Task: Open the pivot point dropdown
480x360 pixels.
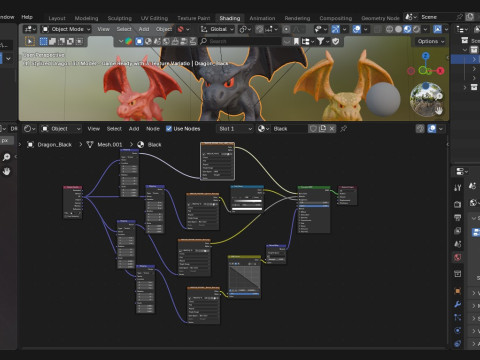Action: tap(245, 29)
